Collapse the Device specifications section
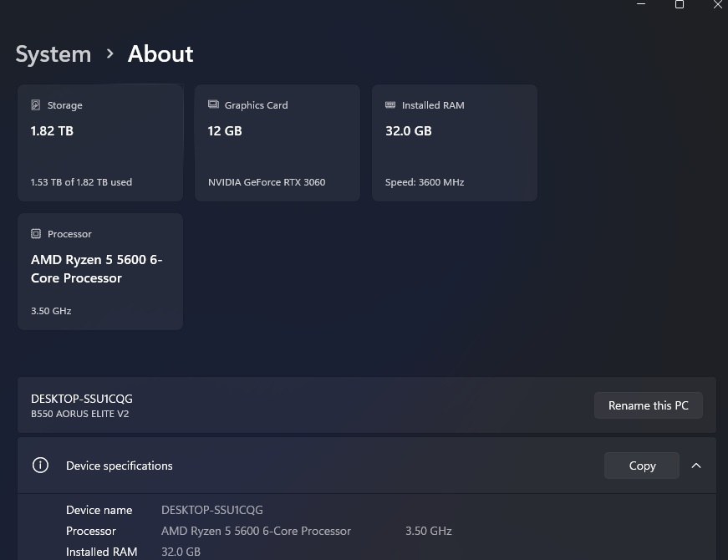This screenshot has width=728, height=560. (x=696, y=466)
